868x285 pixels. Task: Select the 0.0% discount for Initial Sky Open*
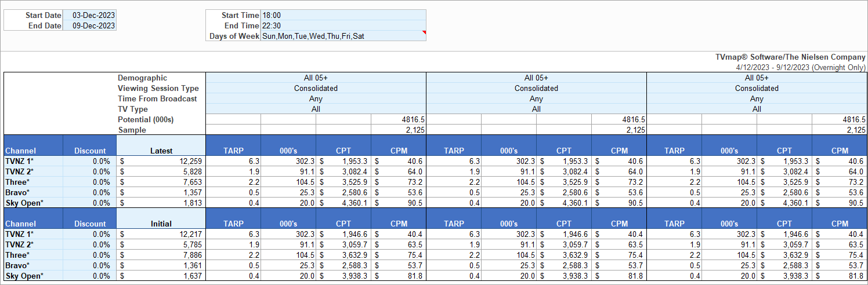90,276
